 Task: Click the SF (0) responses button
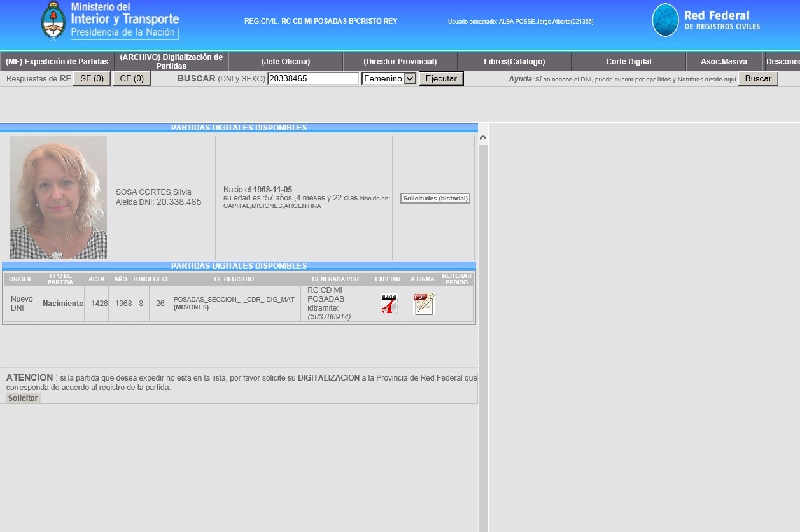click(x=92, y=79)
